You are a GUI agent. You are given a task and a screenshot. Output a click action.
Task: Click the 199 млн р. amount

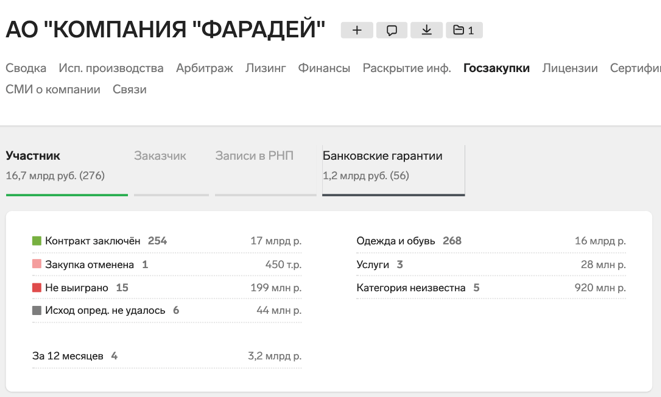tap(276, 287)
